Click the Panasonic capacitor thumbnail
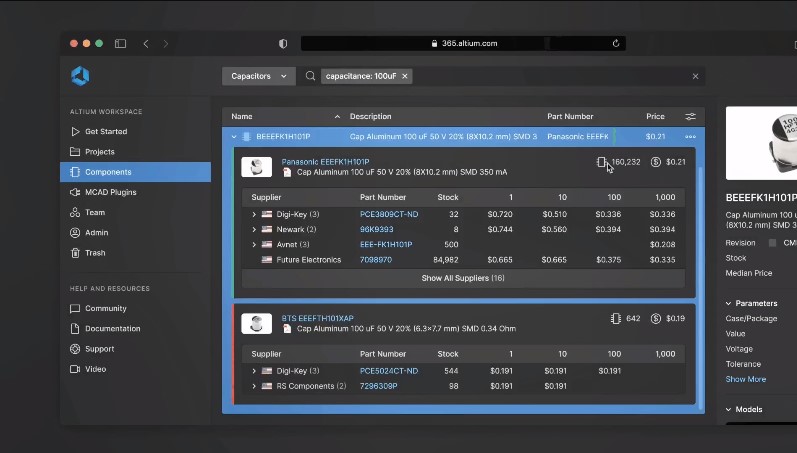Viewport: 797px width, 453px height. click(256, 167)
